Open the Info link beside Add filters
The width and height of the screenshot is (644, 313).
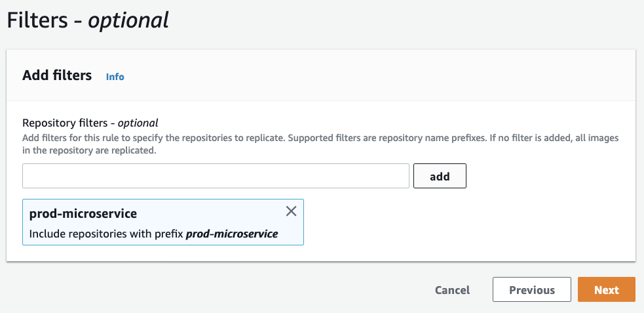pyautogui.click(x=115, y=77)
